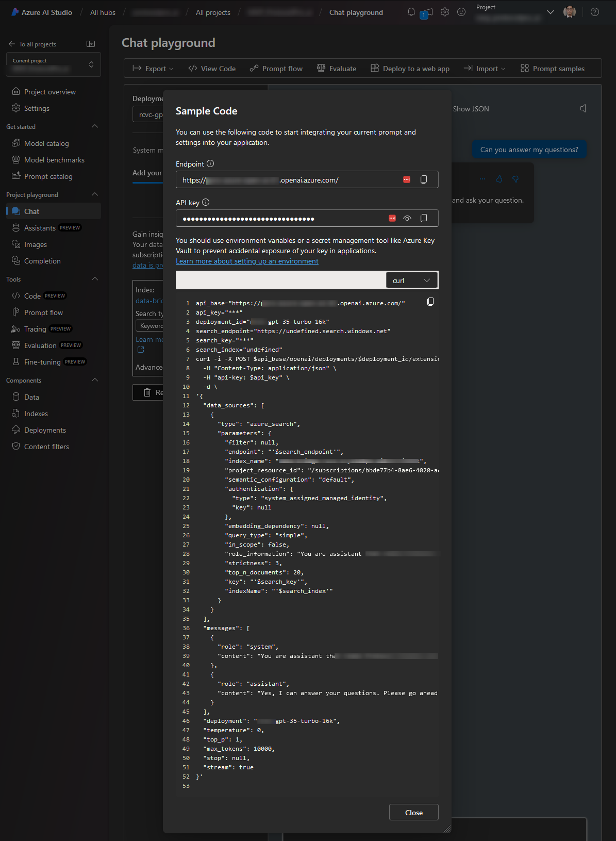
Task: Open the Current project switcher
Action: click(x=54, y=64)
